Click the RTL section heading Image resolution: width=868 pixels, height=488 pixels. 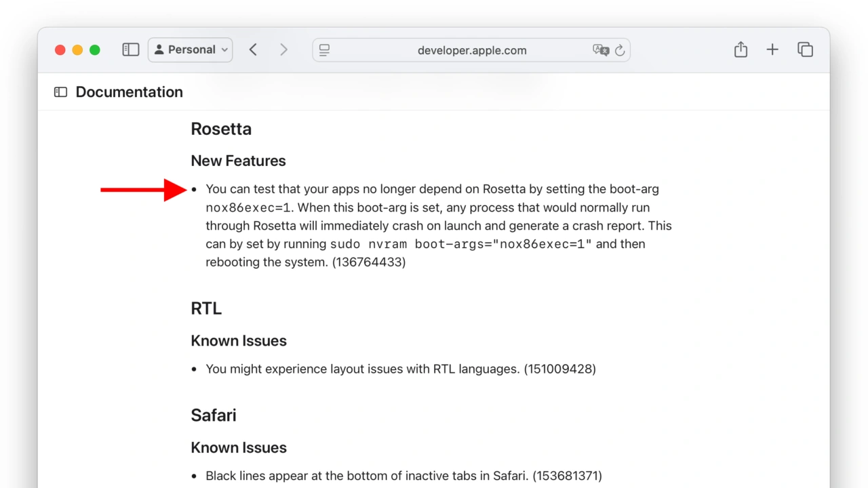point(206,308)
